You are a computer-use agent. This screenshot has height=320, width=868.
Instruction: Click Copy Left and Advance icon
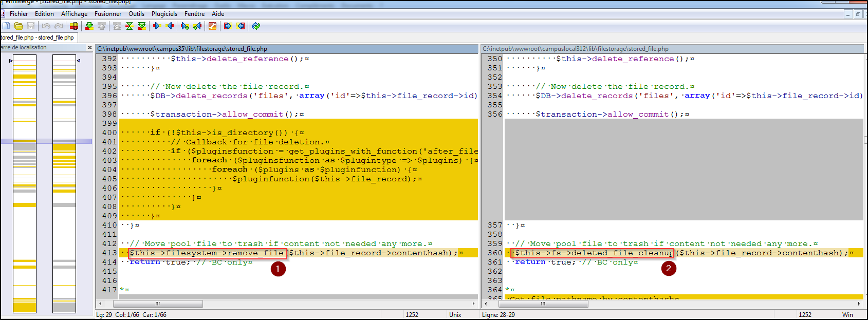(x=197, y=26)
